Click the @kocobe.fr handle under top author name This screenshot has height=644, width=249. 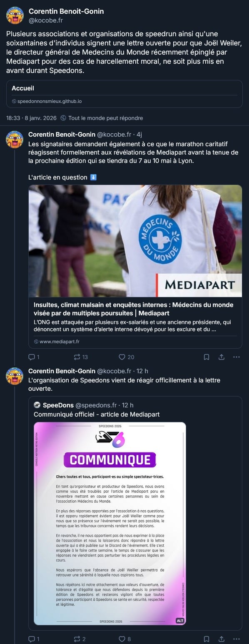46,20
